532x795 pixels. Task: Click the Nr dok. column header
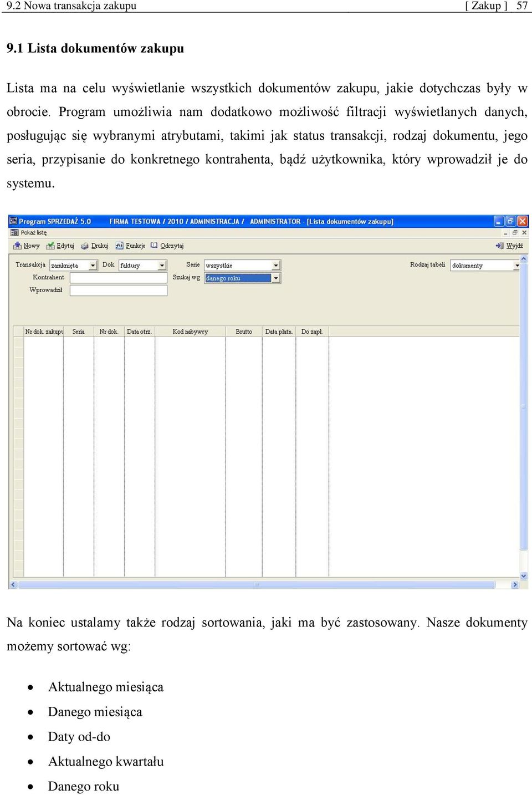(109, 332)
